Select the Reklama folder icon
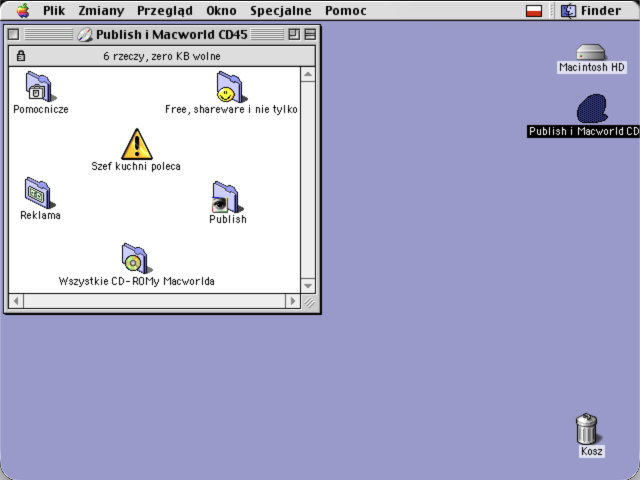 pos(40,193)
